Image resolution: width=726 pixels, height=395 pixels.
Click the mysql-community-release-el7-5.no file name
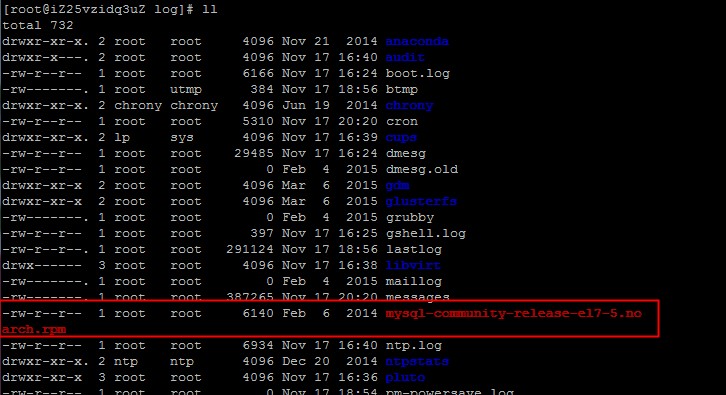point(513,313)
